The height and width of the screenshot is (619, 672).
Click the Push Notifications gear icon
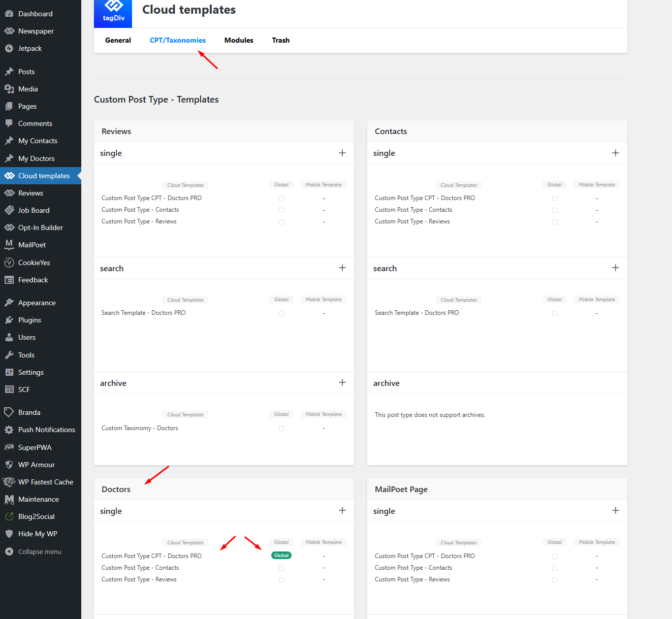point(9,430)
